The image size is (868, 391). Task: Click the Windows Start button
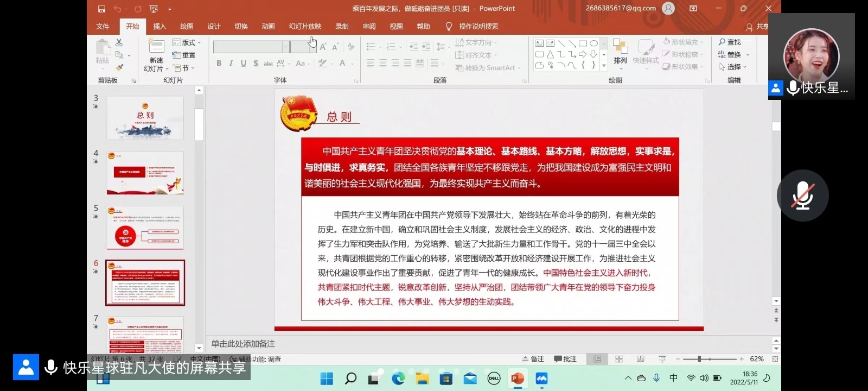point(327,379)
